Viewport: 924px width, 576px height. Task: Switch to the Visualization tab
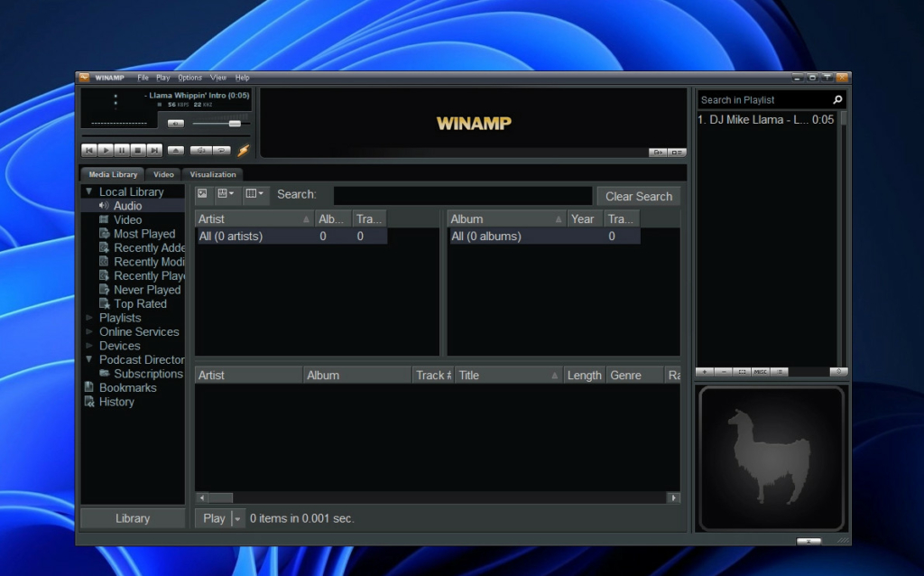pos(213,174)
